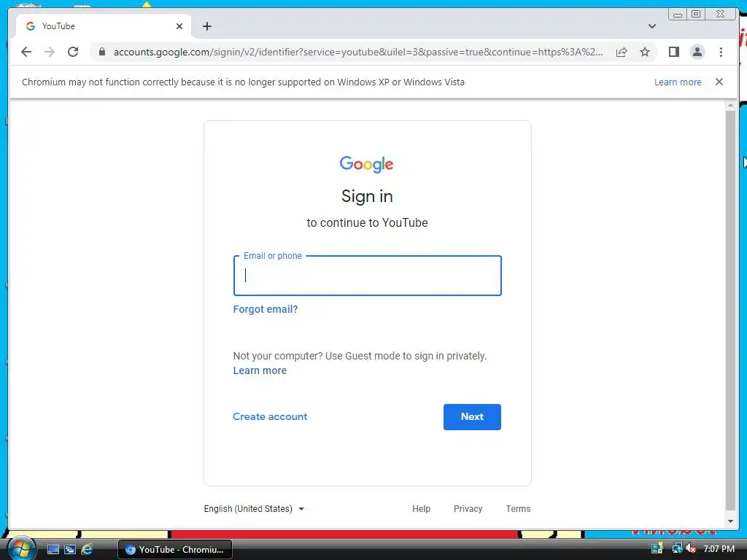Restore down the Chromium window
The image size is (747, 560).
(696, 14)
